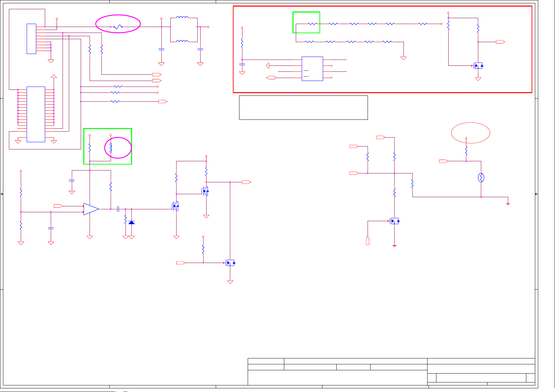
Task: Click the MOSFET inside the red framed section
Action: point(478,66)
